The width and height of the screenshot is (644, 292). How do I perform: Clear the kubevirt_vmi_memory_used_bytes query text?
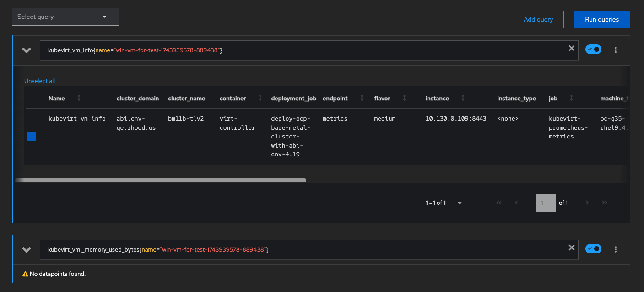pos(571,248)
